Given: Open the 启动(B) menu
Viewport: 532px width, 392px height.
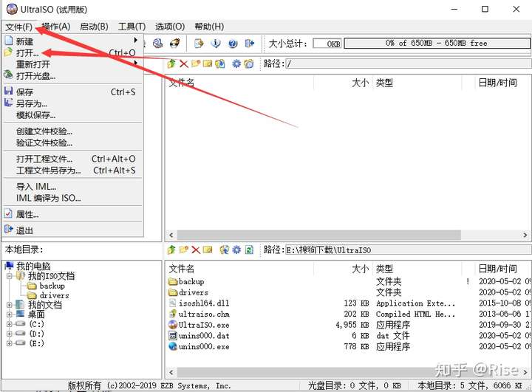Looking at the screenshot, I should coord(94,27).
